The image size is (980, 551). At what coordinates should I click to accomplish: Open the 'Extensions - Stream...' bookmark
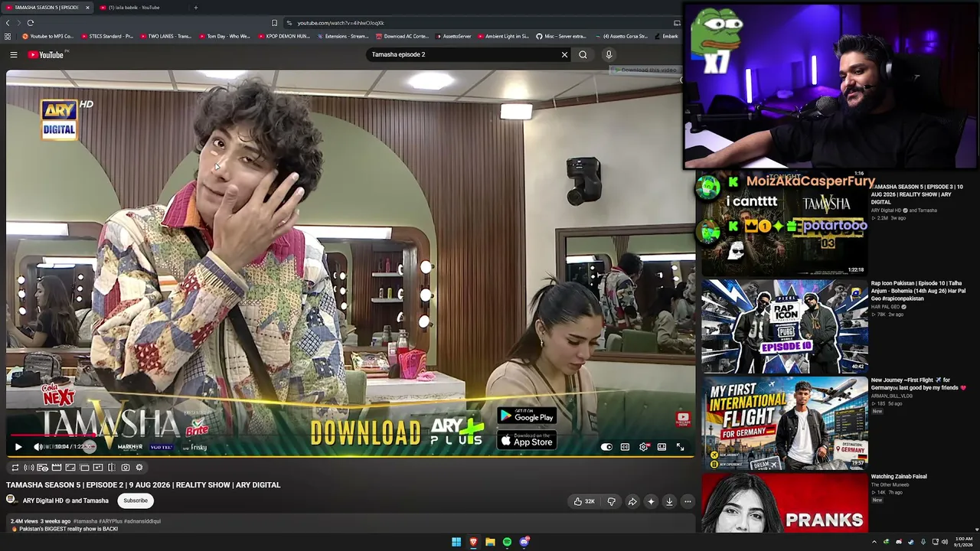pyautogui.click(x=343, y=36)
